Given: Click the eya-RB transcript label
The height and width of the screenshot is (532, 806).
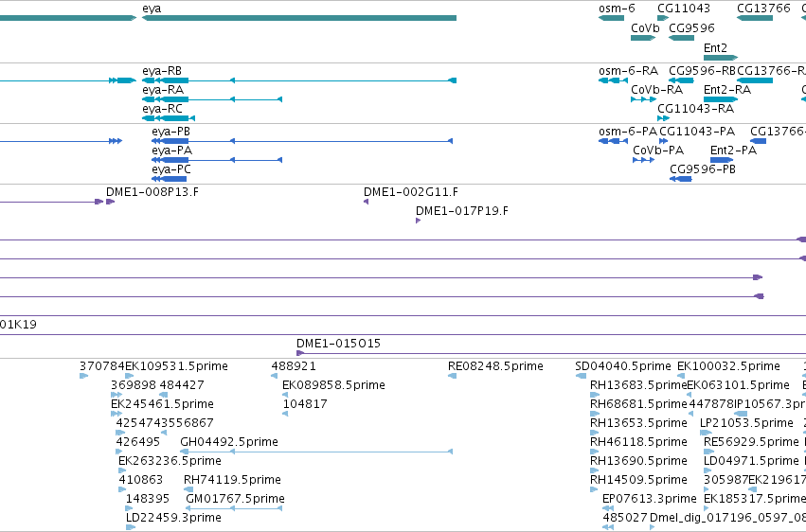Looking at the screenshot, I should click(x=162, y=71).
